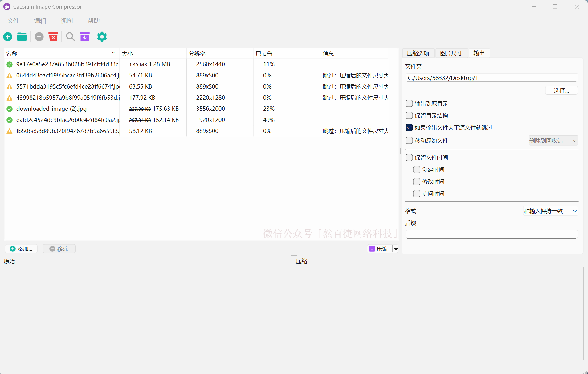
Task: Click the green add files icon
Action: [8, 37]
